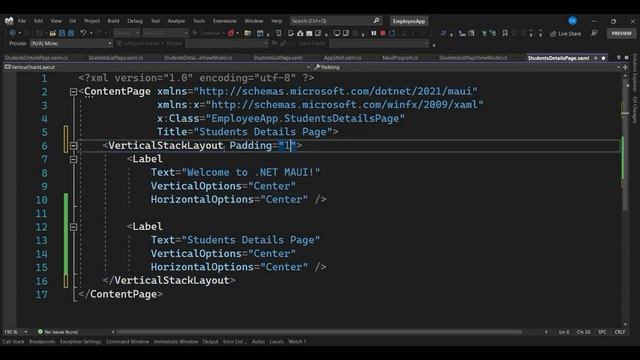Open the File menu

[x=22, y=21]
